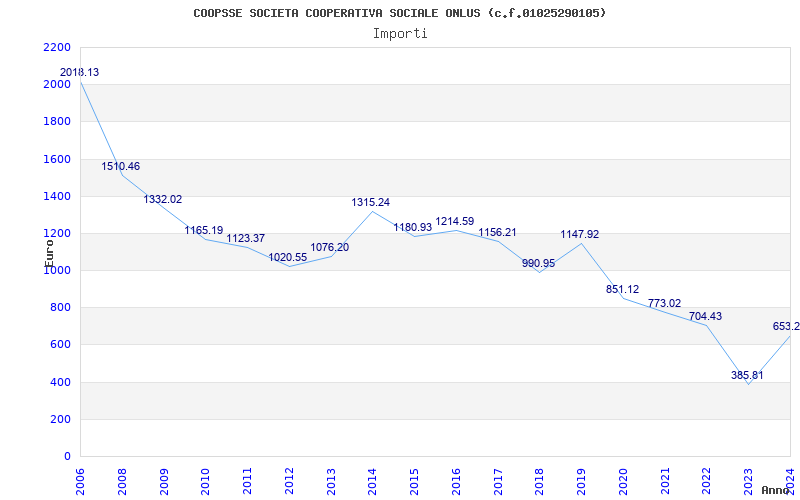Click the Importi subtitle
Screen dimensions: 800x500
tap(400, 34)
